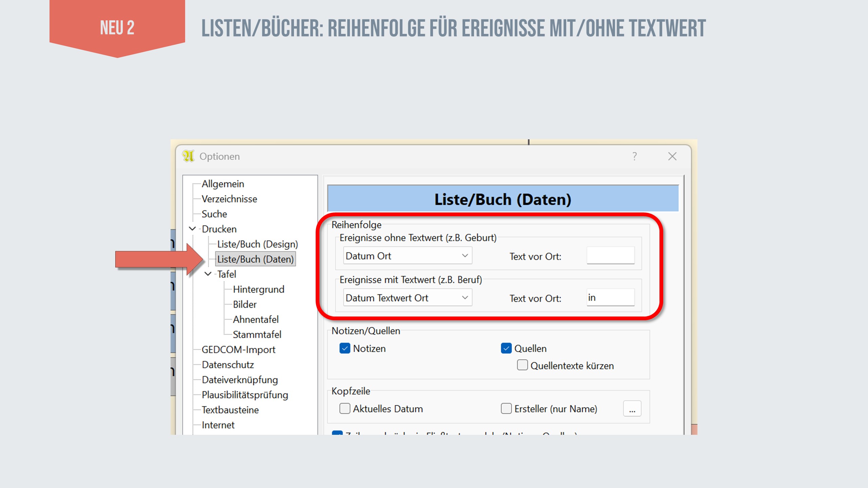Uncheck the Notizen checkbox
The height and width of the screenshot is (488, 868).
pos(344,348)
